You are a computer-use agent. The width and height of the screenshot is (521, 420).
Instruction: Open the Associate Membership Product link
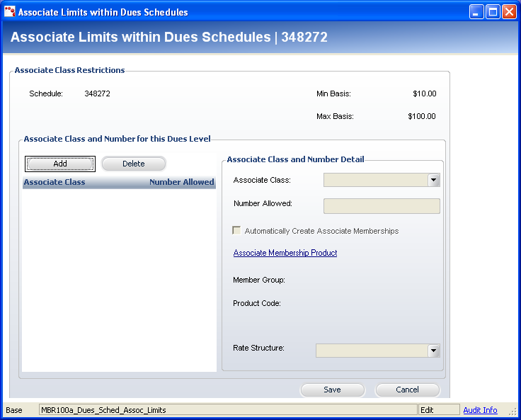tap(285, 253)
